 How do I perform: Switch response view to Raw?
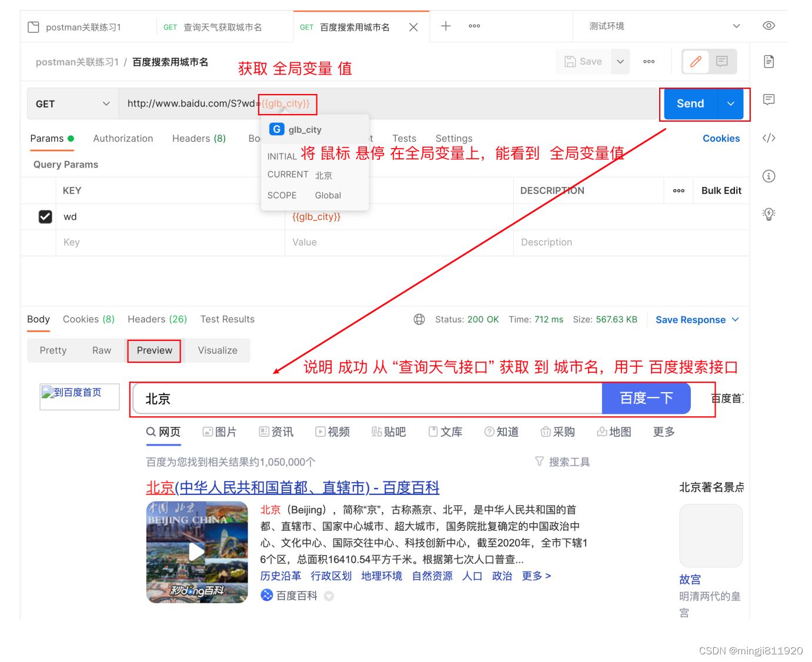click(102, 350)
